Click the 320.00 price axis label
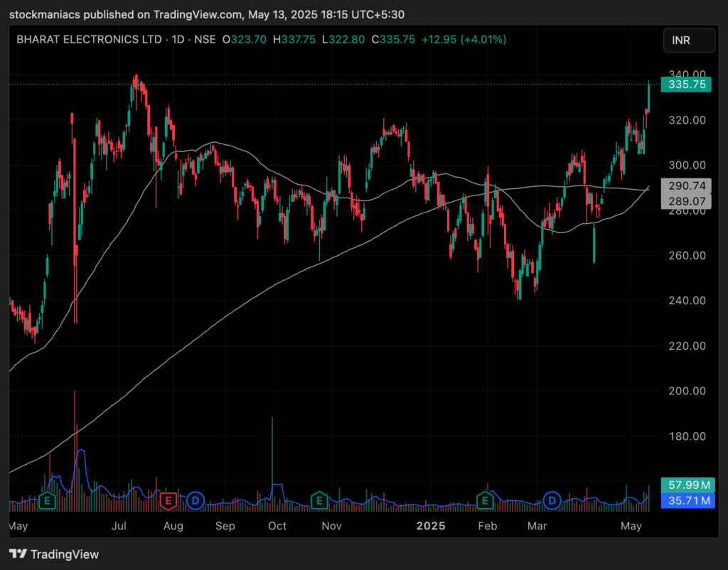Image resolution: width=728 pixels, height=570 pixels. click(687, 120)
